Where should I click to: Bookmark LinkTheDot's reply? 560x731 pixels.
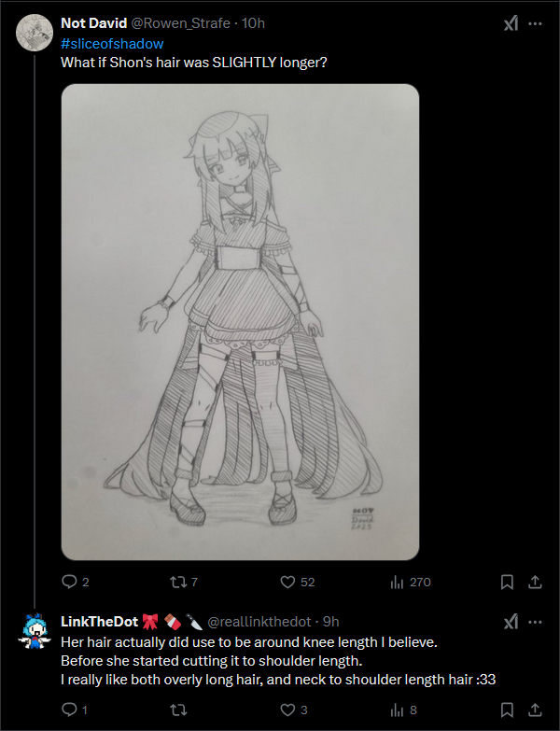507,710
